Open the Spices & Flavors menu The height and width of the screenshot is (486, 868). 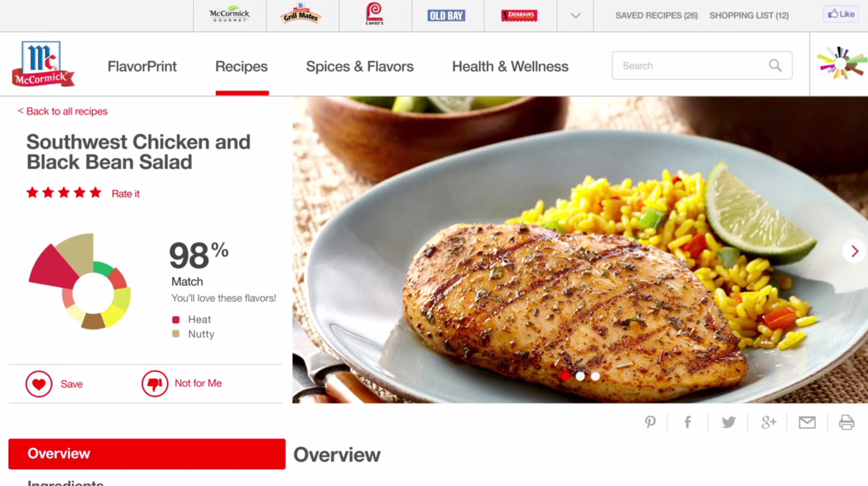360,66
